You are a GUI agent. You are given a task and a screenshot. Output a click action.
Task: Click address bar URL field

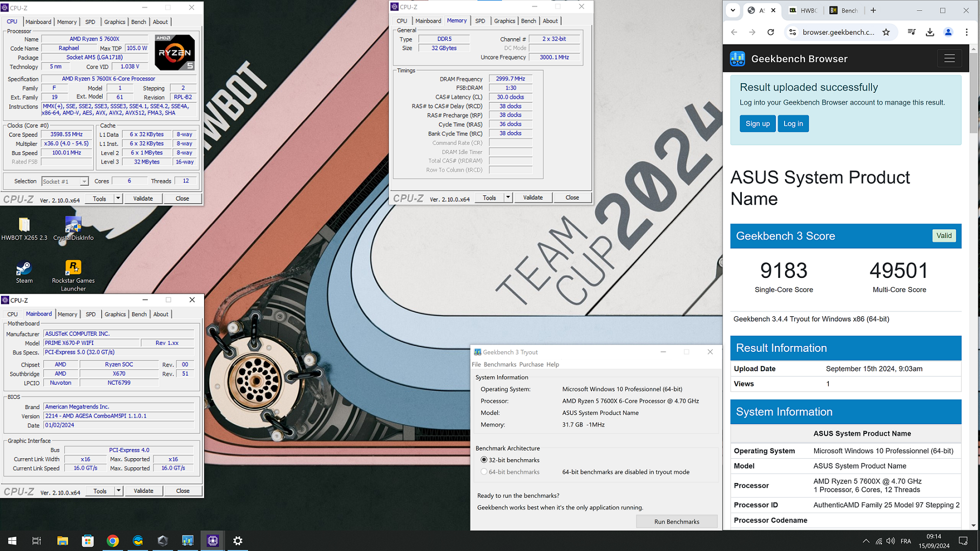pos(838,32)
